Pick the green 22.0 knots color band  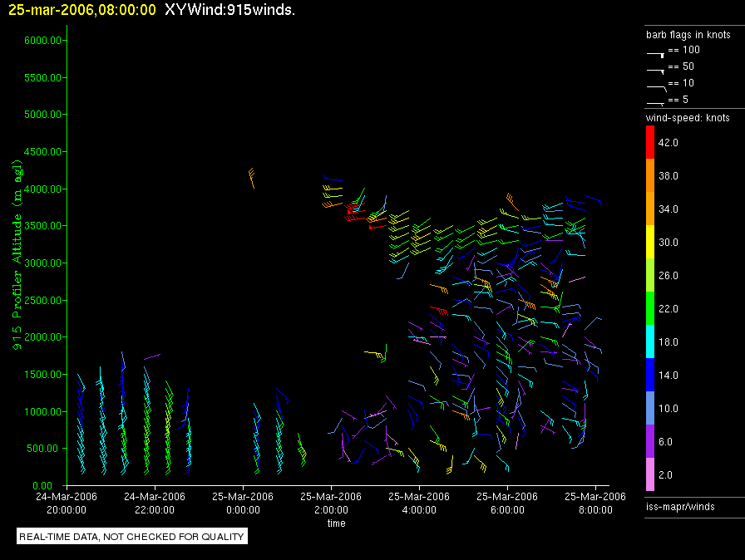pyautogui.click(x=650, y=309)
